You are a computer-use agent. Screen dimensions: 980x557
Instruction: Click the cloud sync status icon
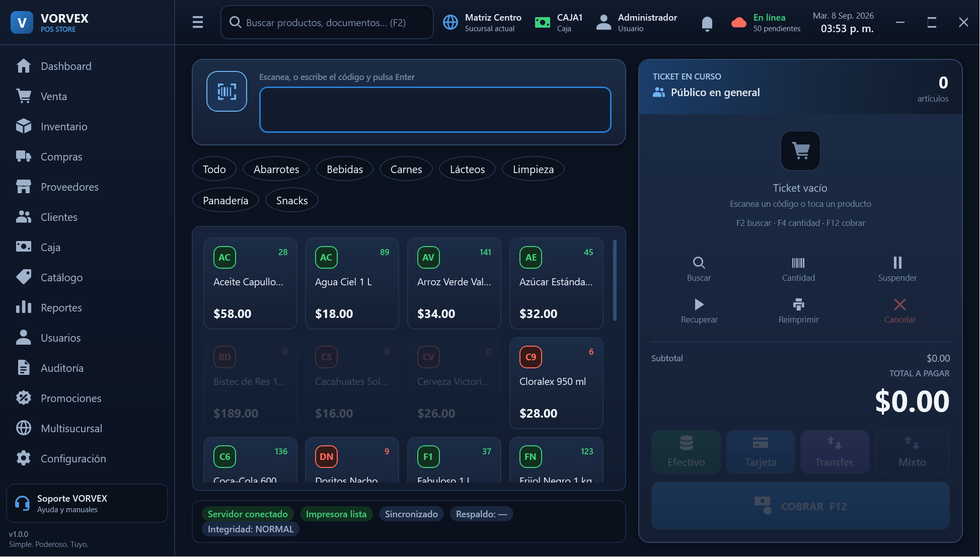[738, 22]
